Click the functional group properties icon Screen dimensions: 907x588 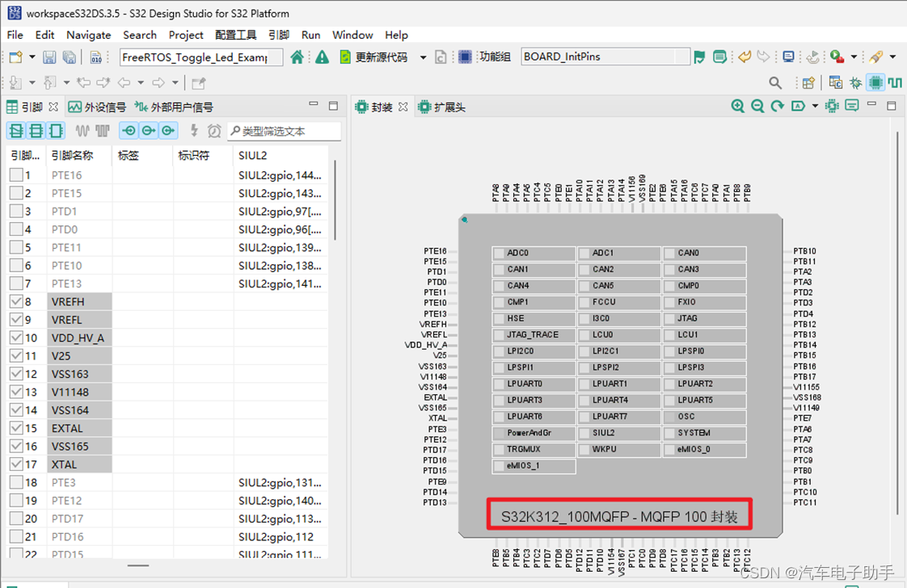point(719,57)
